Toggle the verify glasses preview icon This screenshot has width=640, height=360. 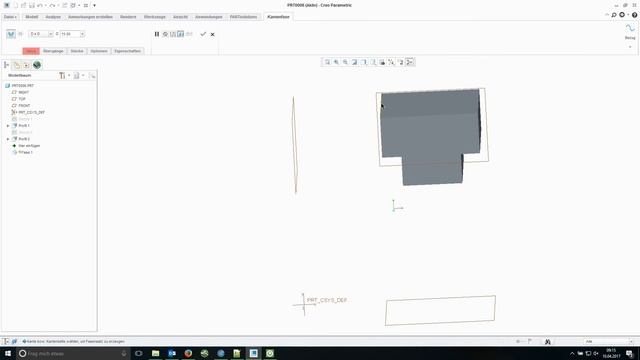pyautogui.click(x=189, y=34)
